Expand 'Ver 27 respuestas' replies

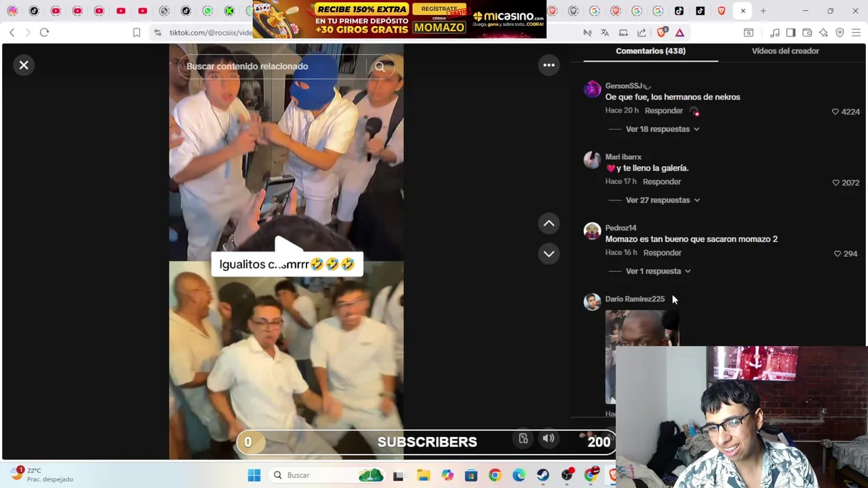coord(663,200)
